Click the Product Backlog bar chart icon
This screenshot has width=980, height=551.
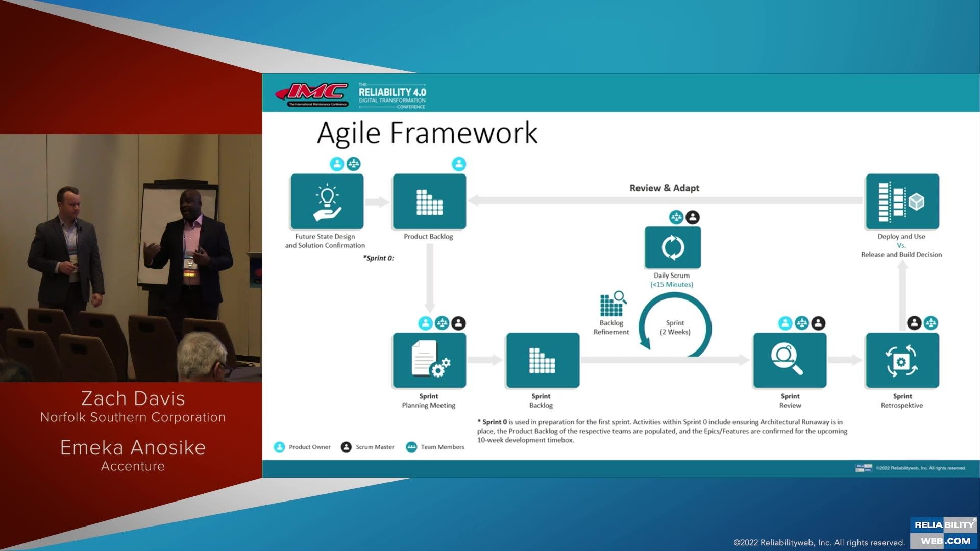pos(429,201)
